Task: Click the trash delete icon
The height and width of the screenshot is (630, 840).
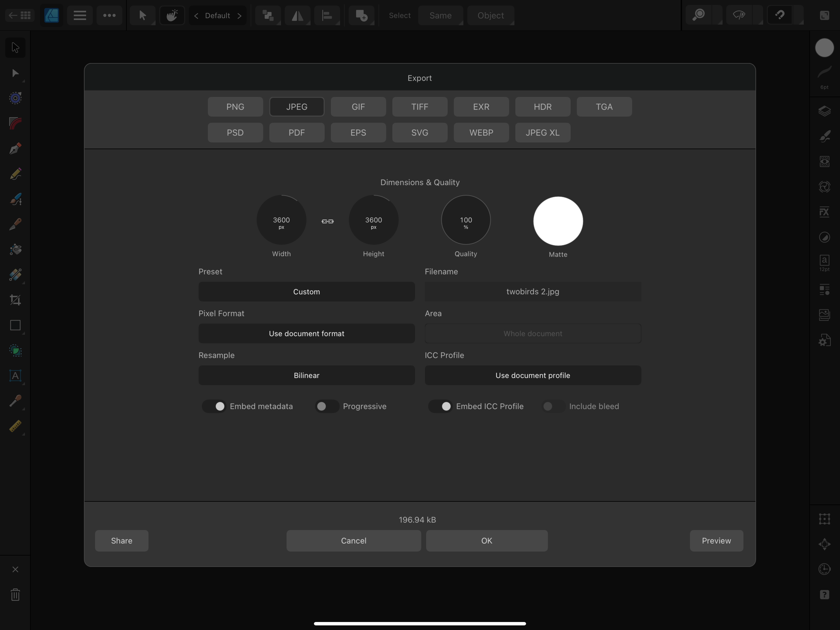Action: (15, 594)
